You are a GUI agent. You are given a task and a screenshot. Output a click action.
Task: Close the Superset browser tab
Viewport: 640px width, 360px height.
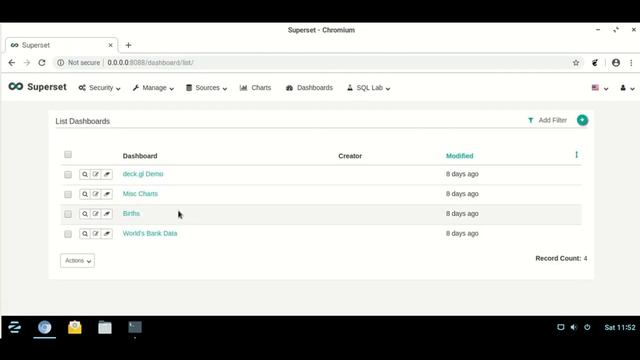coord(110,45)
